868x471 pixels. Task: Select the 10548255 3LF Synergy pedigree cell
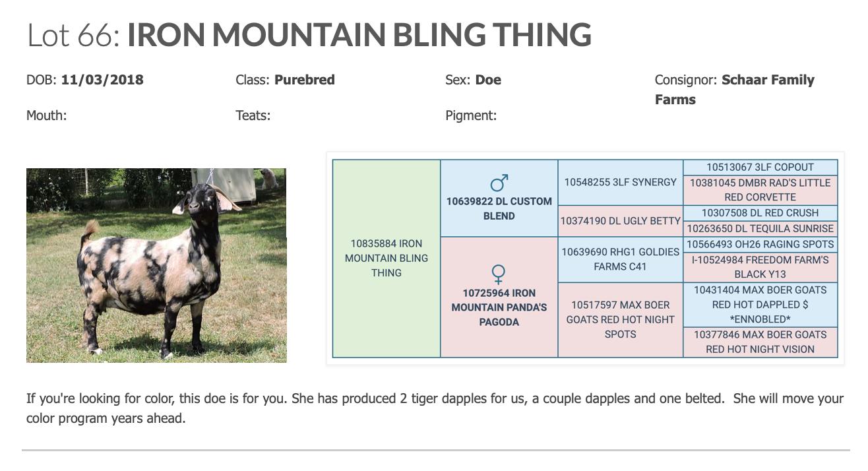pyautogui.click(x=621, y=183)
